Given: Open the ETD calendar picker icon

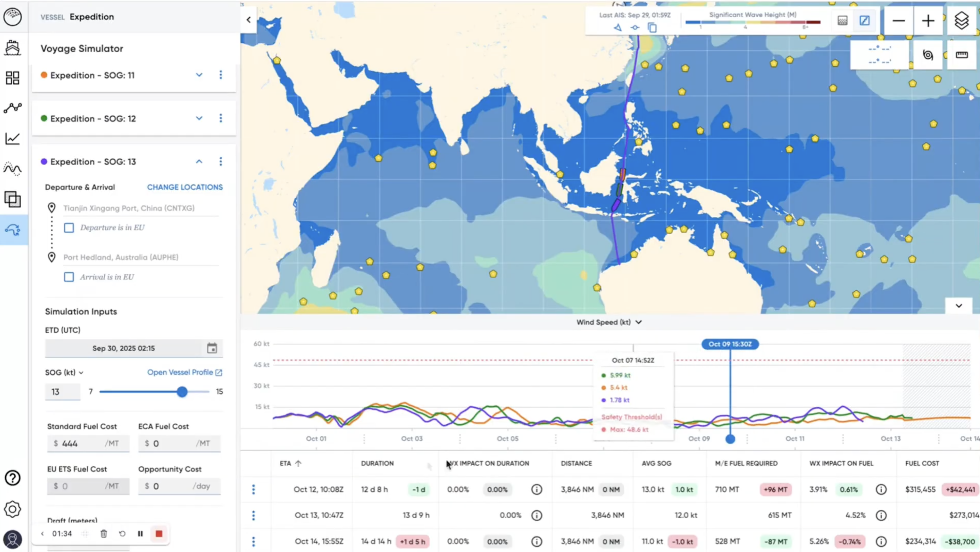Looking at the screenshot, I should click(x=212, y=348).
